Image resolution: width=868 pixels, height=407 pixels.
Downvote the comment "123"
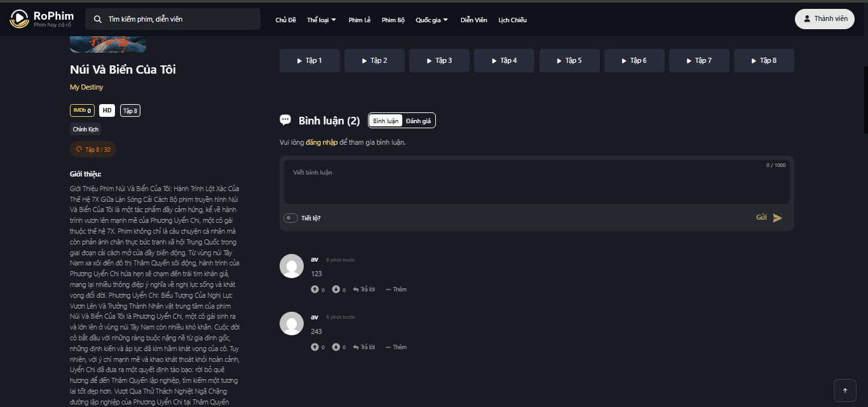tap(335, 289)
